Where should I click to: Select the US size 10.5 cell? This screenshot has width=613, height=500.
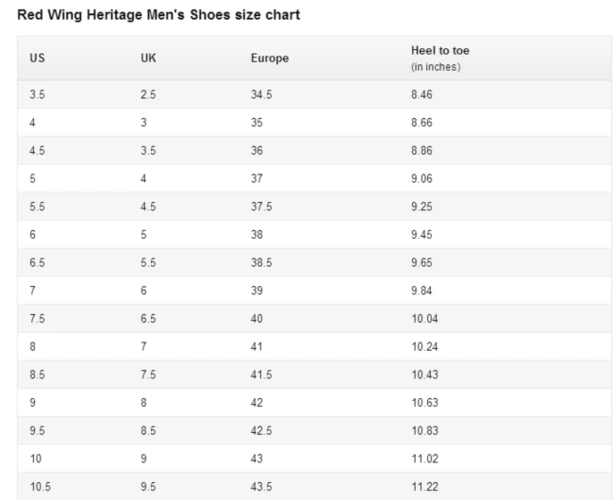pyautogui.click(x=40, y=485)
